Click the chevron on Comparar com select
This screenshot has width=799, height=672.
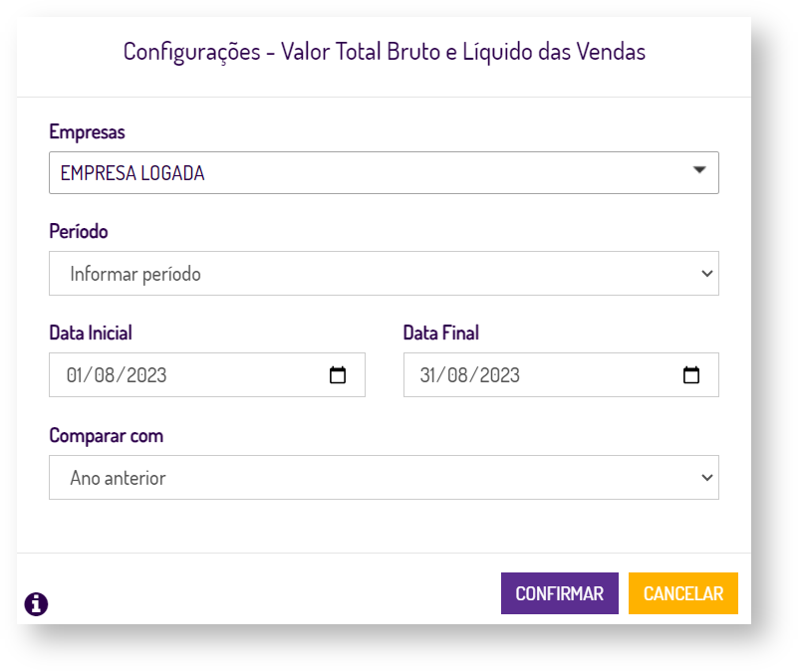706,478
